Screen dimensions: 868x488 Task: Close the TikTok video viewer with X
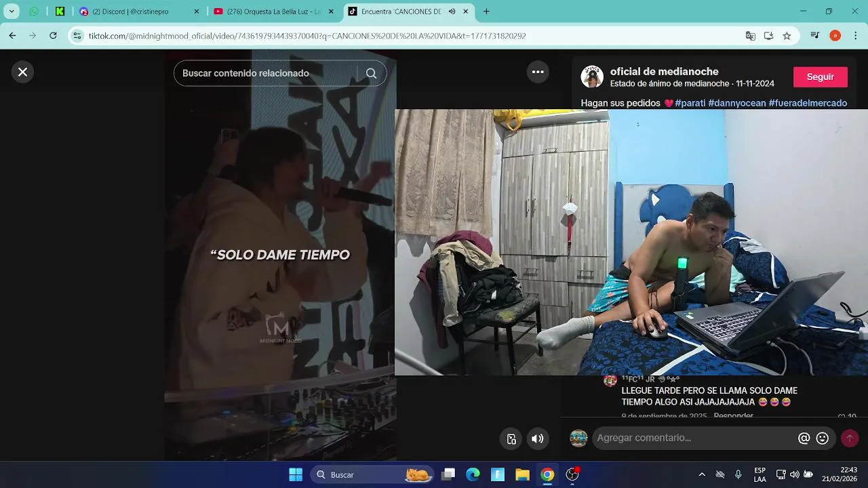coord(22,72)
